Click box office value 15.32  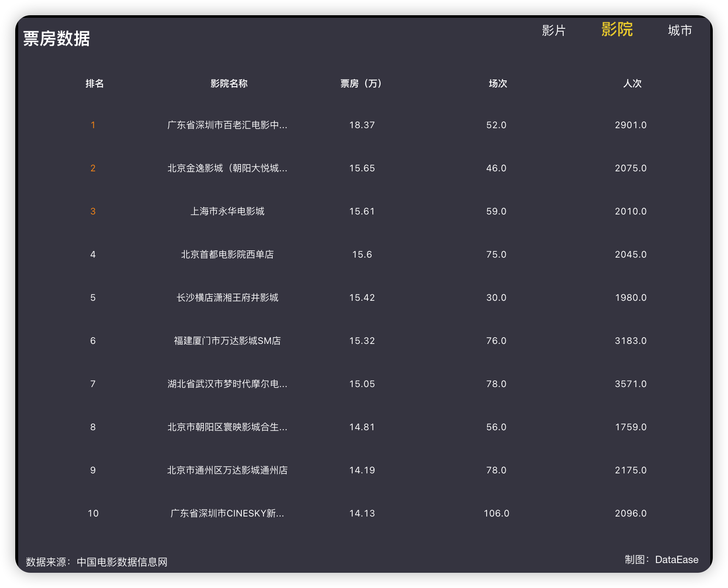[362, 341]
